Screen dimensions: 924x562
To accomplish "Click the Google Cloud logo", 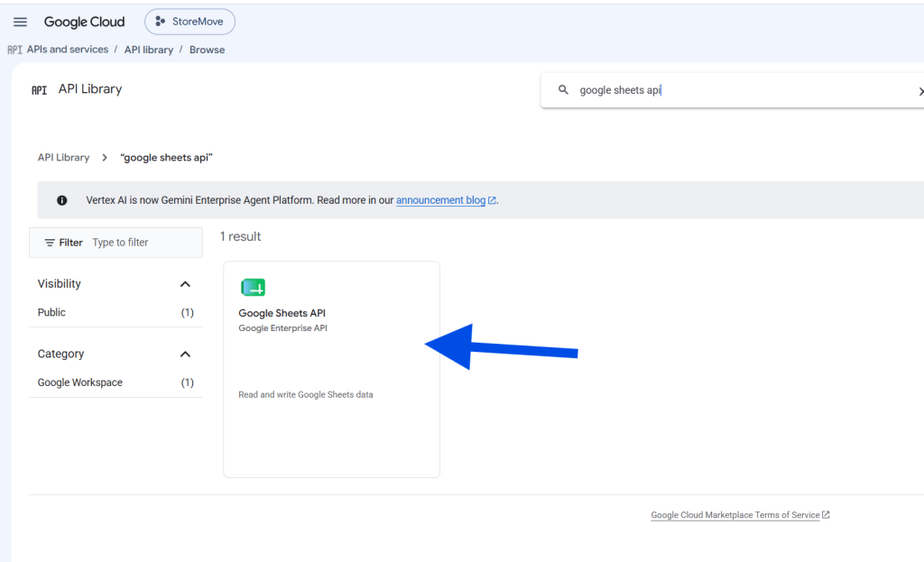I will pos(84,22).
